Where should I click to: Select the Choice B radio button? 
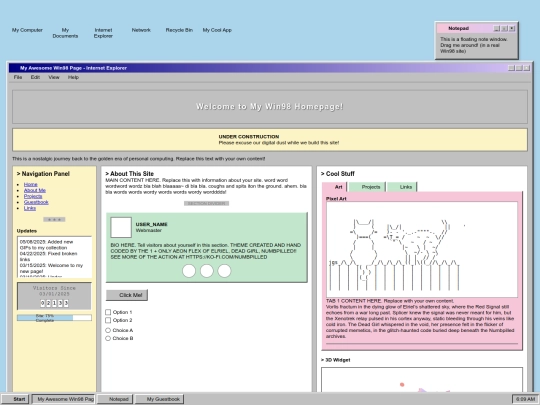(108, 339)
